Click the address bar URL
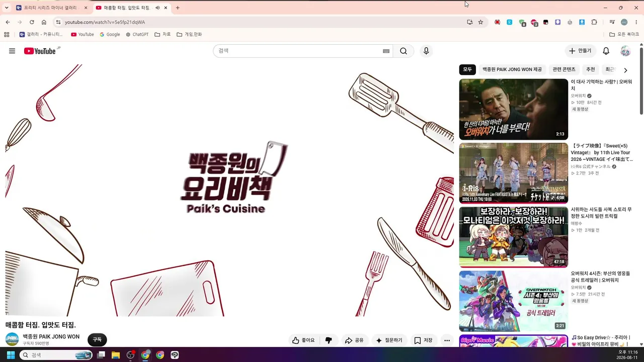644x362 pixels. [105, 22]
